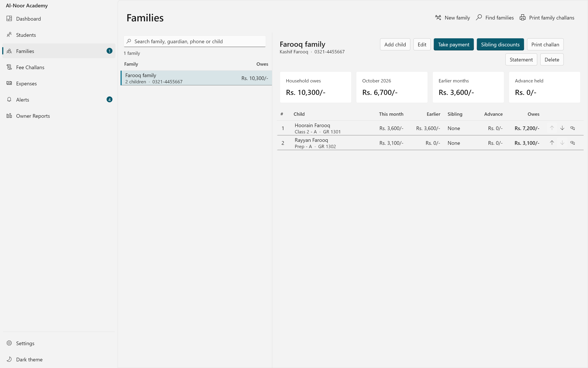Screen dimensions: 588x368
Task: Click '1 family' count label
Action: point(132,53)
